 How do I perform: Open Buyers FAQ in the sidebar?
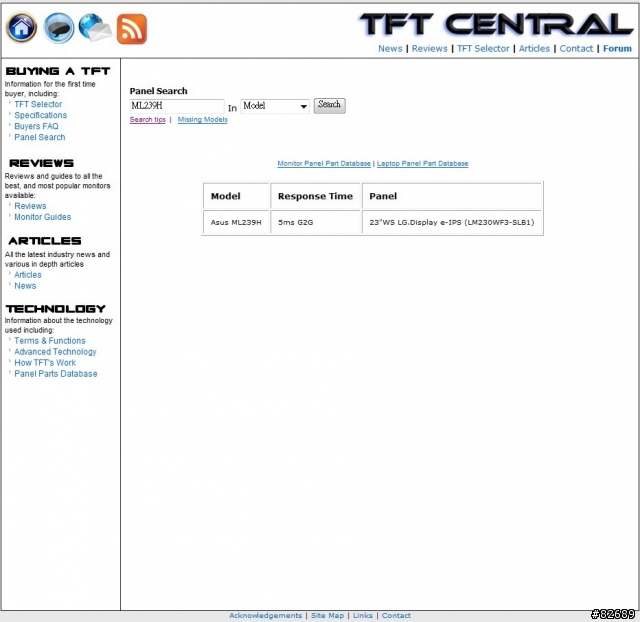click(36, 126)
